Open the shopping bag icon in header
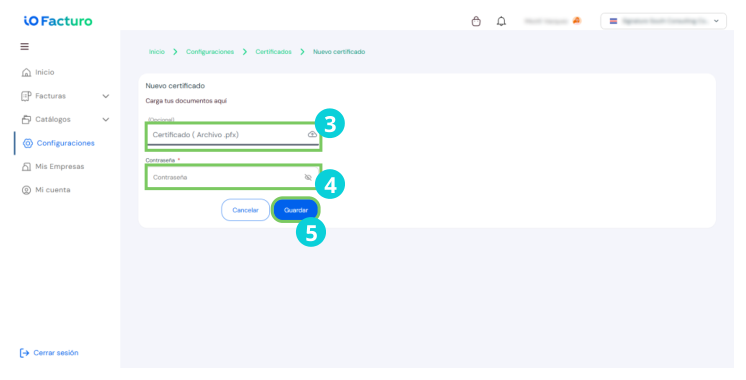 476,21
